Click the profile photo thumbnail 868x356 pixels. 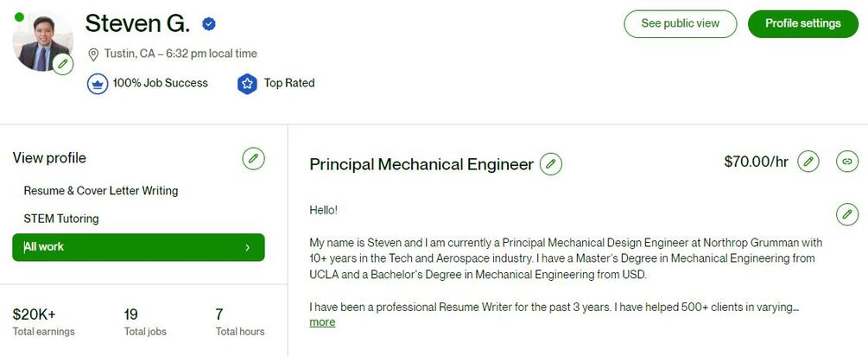40,39
